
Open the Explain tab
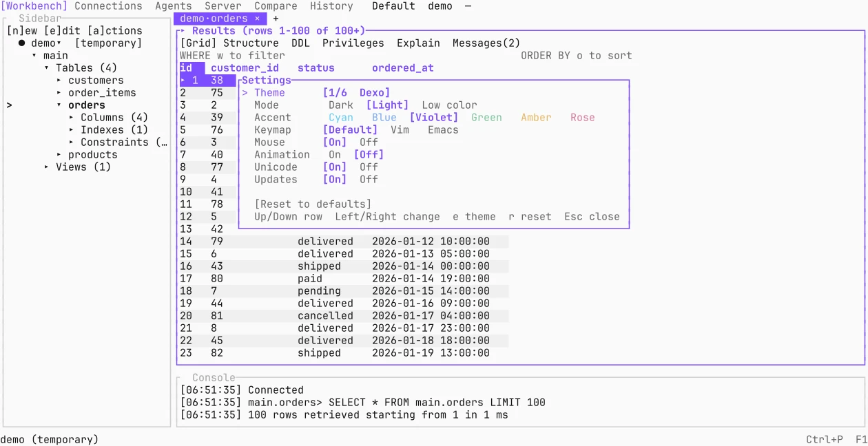click(418, 43)
